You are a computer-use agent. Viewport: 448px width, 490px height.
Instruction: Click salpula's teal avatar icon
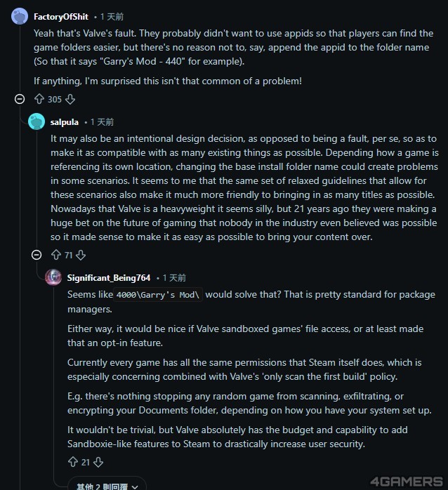click(x=37, y=121)
